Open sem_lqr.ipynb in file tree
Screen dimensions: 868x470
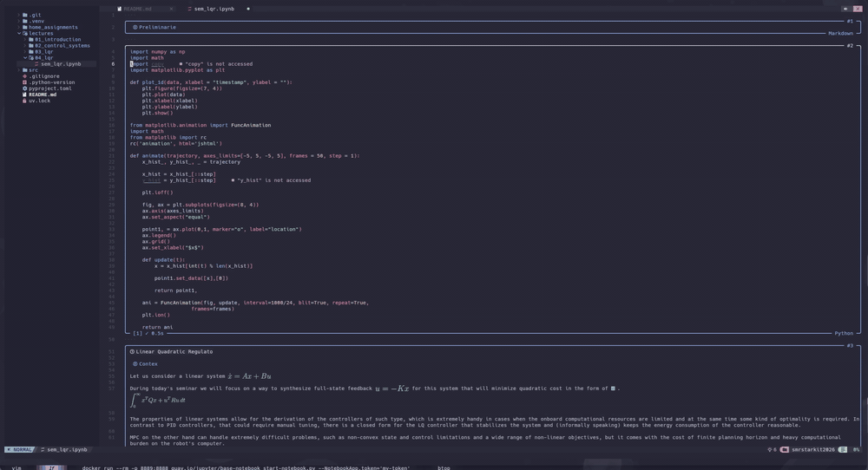[x=61, y=63]
